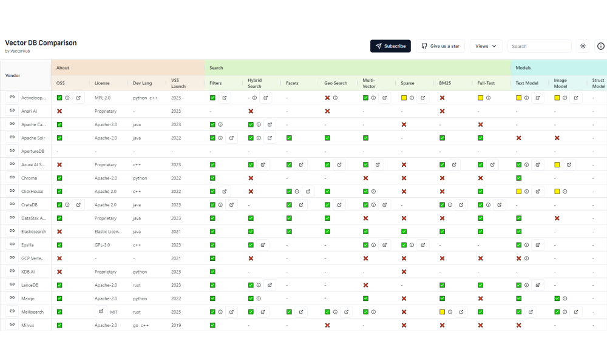This screenshot has height=364, width=607.
Task: Click "MPL 2.0" license cell for Activeloop
Action: (x=103, y=98)
